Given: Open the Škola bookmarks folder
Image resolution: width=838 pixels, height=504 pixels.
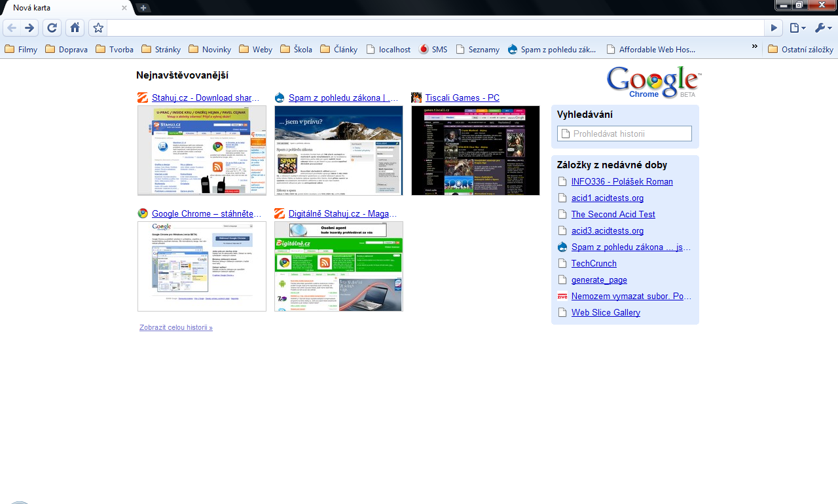Looking at the screenshot, I should (296, 49).
